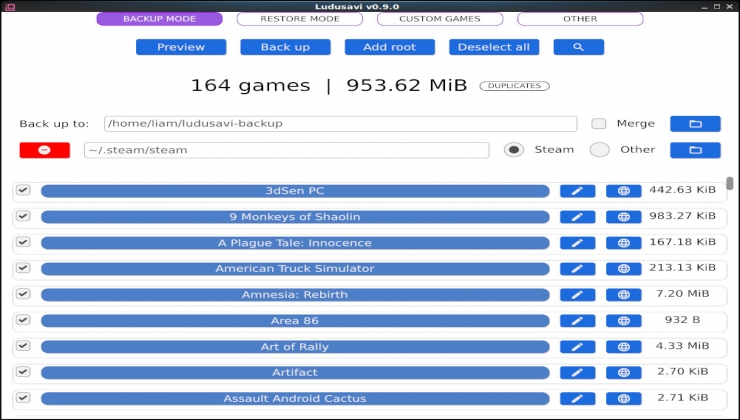
Task: Open web info for Assault Android Cactus
Action: tap(623, 398)
